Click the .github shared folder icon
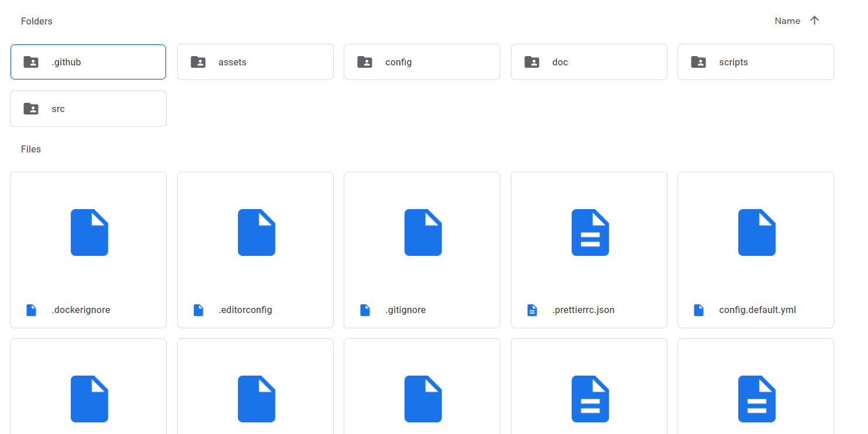This screenshot has height=434, width=868. click(x=31, y=62)
